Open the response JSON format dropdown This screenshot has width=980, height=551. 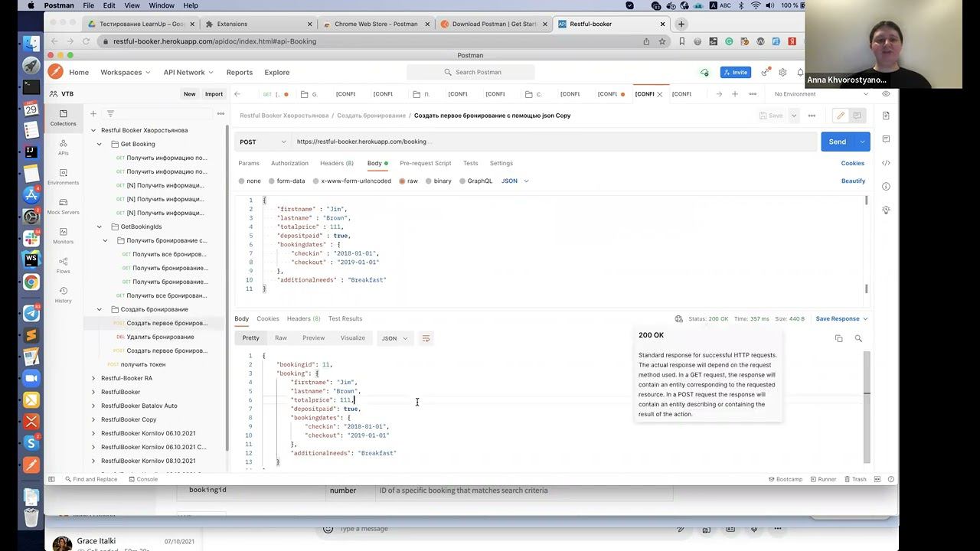coord(395,338)
